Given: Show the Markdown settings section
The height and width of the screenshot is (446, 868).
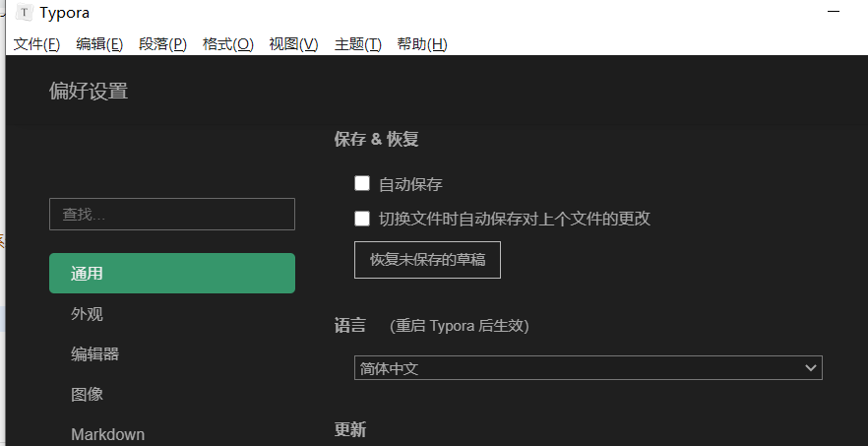Looking at the screenshot, I should [107, 433].
